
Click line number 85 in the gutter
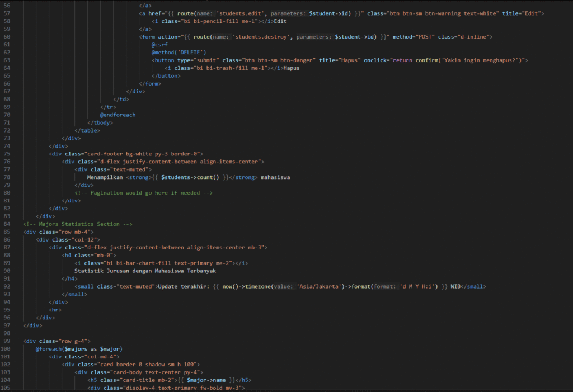tap(7, 232)
